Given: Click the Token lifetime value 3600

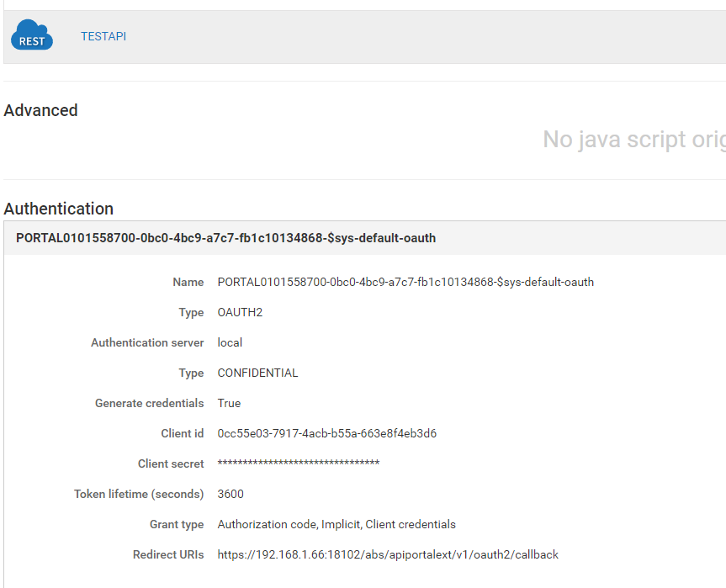Looking at the screenshot, I should click(231, 494).
